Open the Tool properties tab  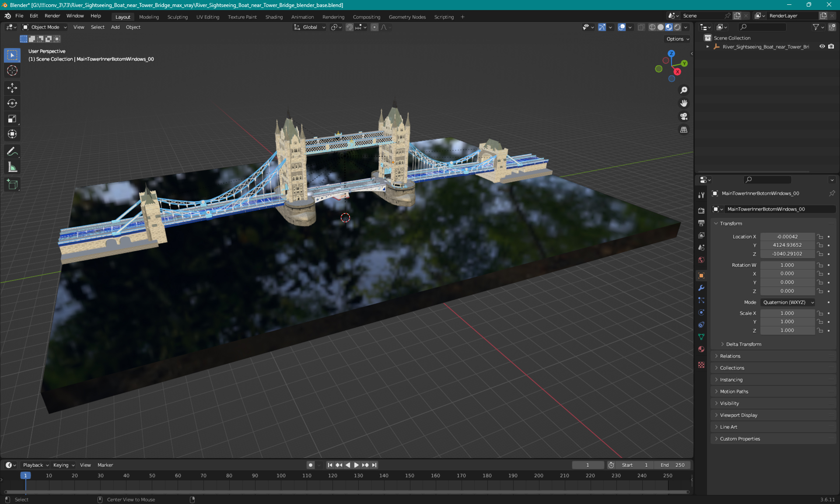pos(701,195)
